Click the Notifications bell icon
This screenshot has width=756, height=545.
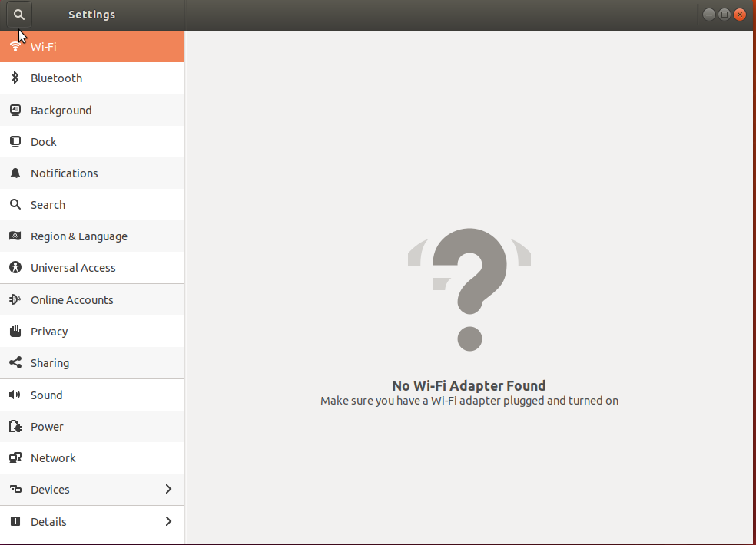tap(15, 173)
